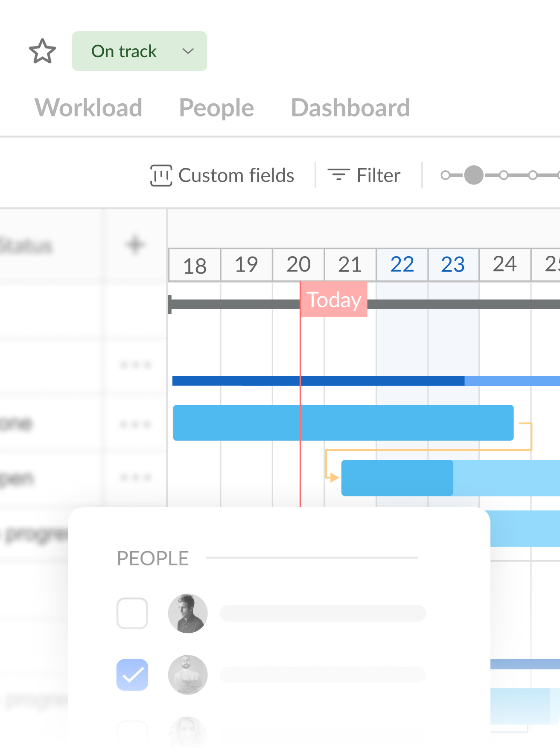
Task: Open the People tab
Action: click(x=216, y=108)
